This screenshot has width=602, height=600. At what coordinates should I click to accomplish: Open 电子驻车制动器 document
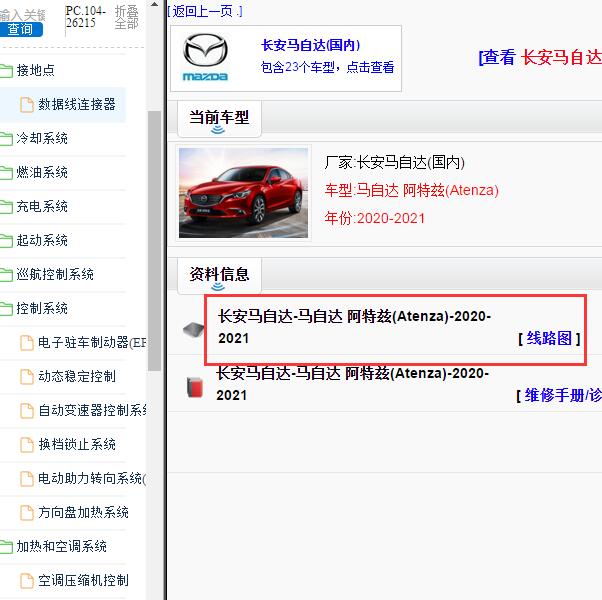click(92, 342)
